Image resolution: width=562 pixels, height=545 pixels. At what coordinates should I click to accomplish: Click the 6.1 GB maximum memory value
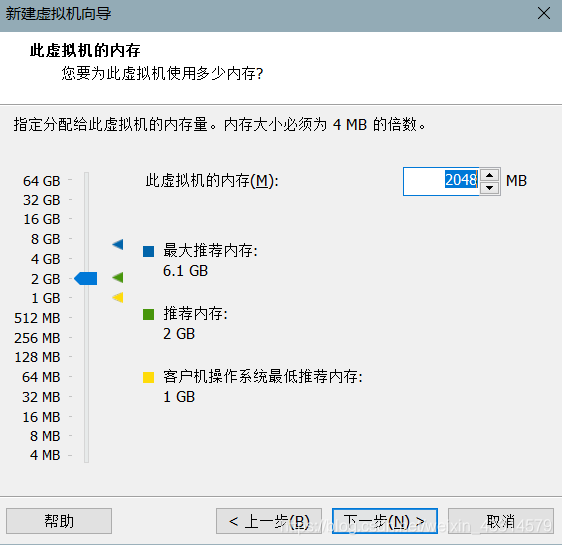(185, 271)
